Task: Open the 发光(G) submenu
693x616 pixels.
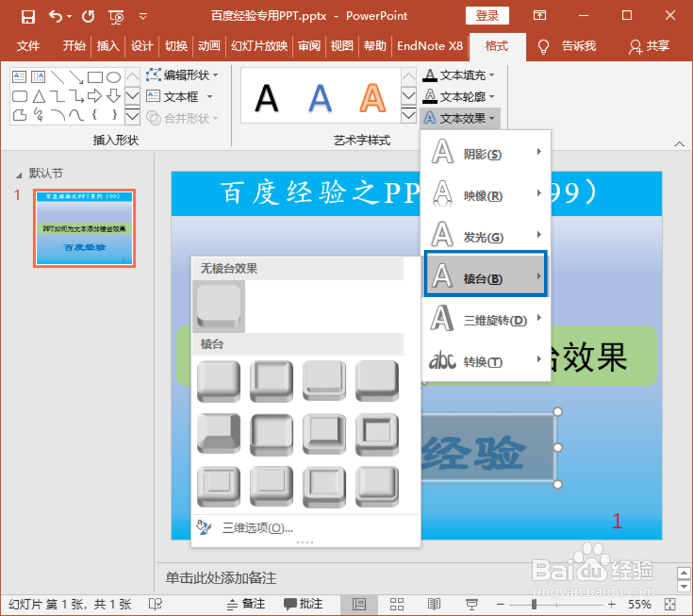Action: point(485,237)
